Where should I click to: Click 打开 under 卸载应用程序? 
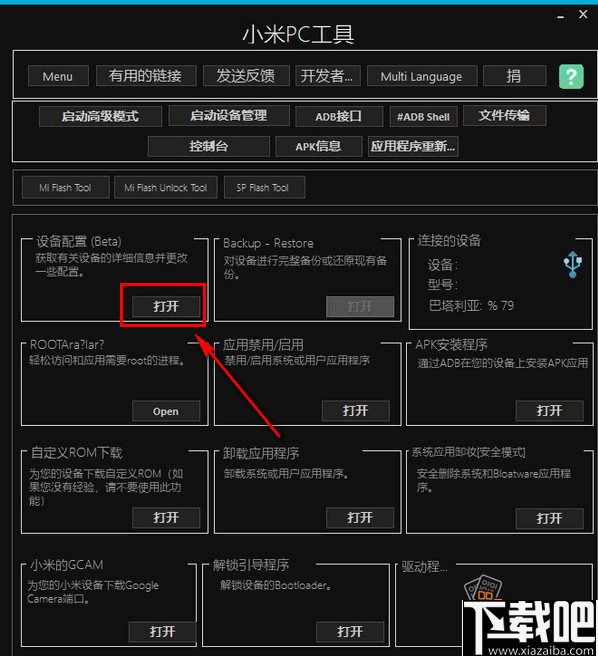[x=360, y=518]
